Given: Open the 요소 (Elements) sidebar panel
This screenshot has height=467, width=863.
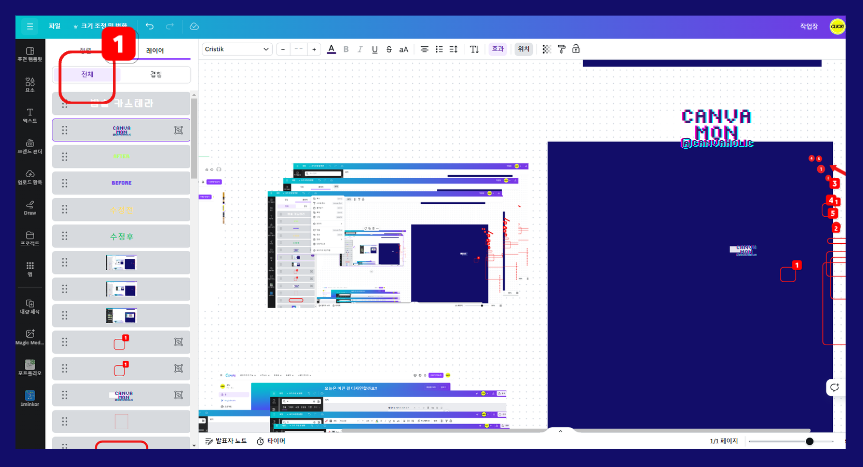Looking at the screenshot, I should [x=30, y=85].
